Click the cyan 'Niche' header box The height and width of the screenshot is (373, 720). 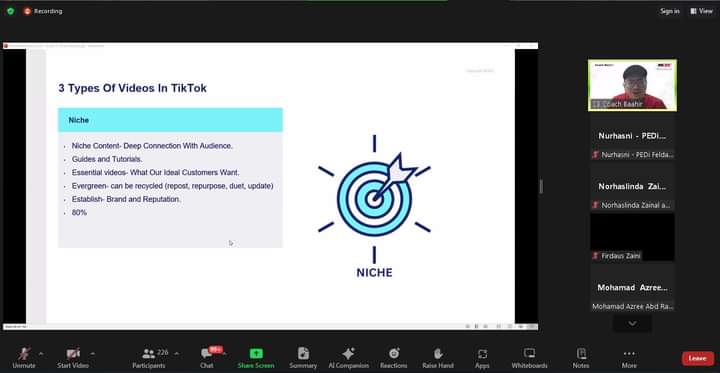click(170, 120)
